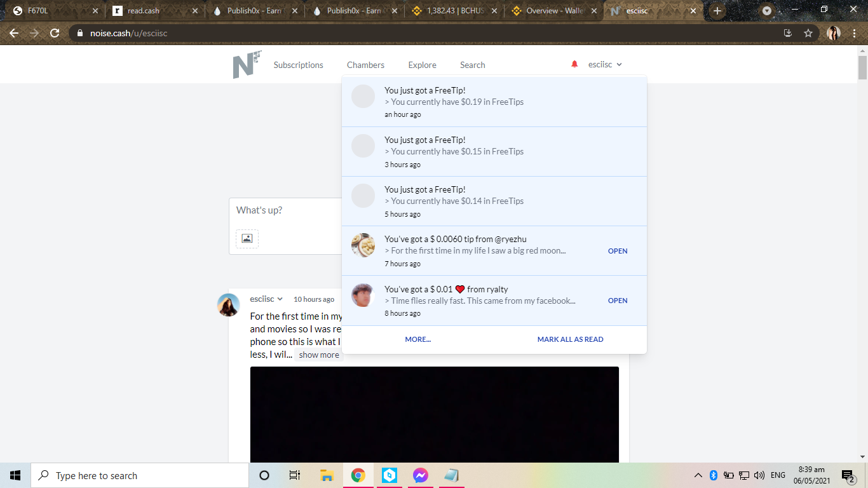Open the Search page

click(x=473, y=65)
